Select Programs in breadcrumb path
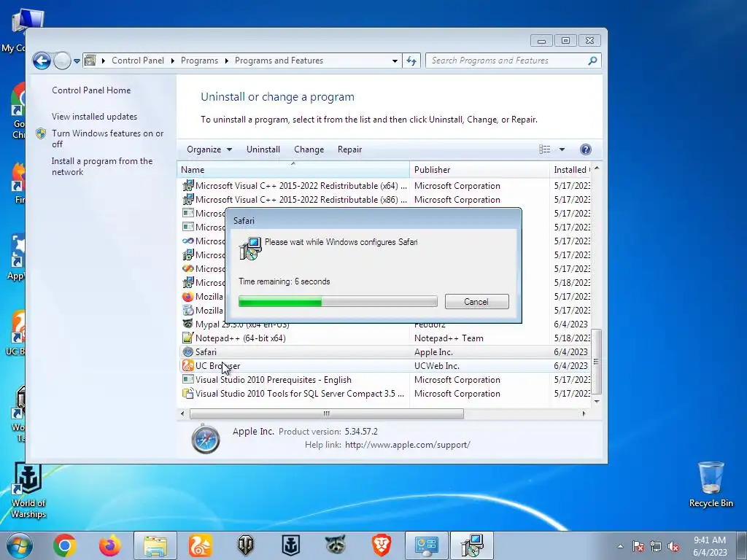The width and height of the screenshot is (747, 560). coord(199,61)
